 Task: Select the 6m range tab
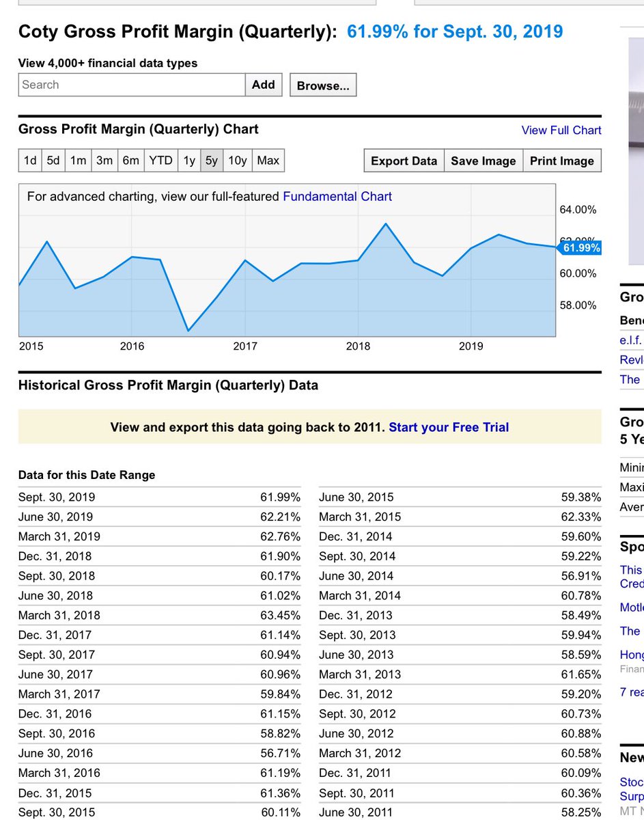pyautogui.click(x=131, y=161)
